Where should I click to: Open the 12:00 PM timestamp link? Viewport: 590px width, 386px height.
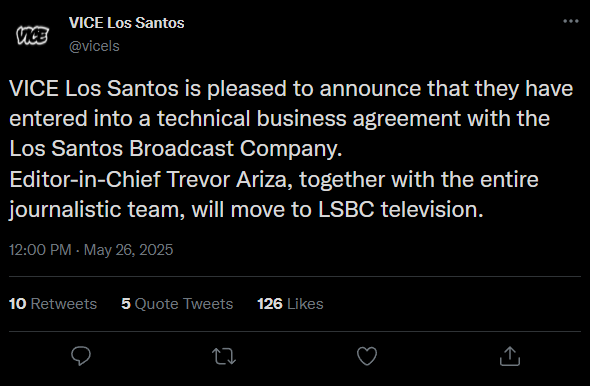pyautogui.click(x=40, y=250)
